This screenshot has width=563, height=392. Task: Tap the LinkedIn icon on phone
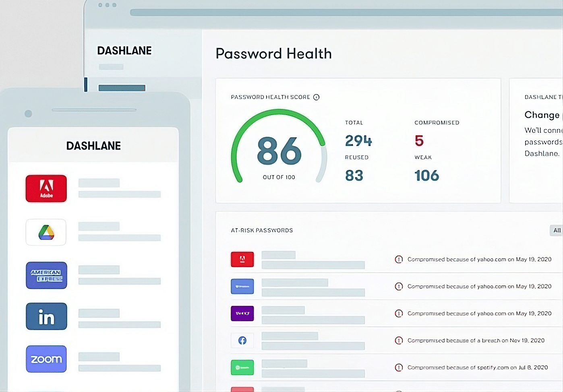[46, 316]
